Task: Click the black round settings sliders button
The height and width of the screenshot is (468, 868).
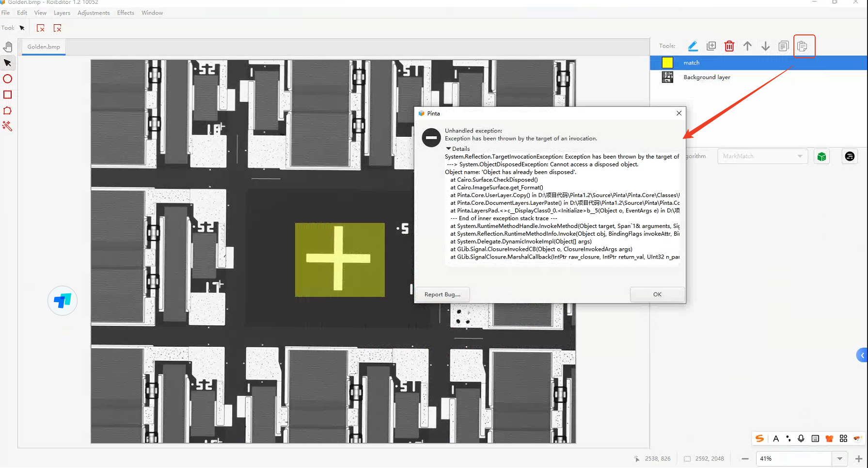Action: click(850, 156)
